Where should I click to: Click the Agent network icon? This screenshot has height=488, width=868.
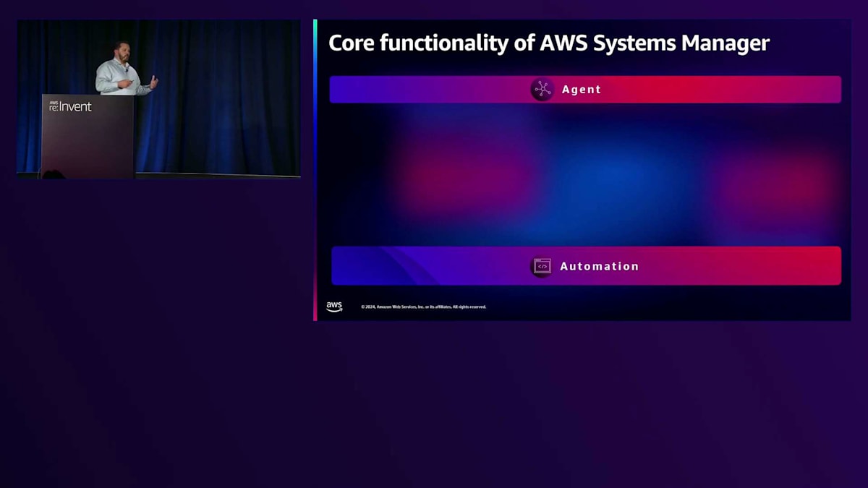[x=542, y=90]
